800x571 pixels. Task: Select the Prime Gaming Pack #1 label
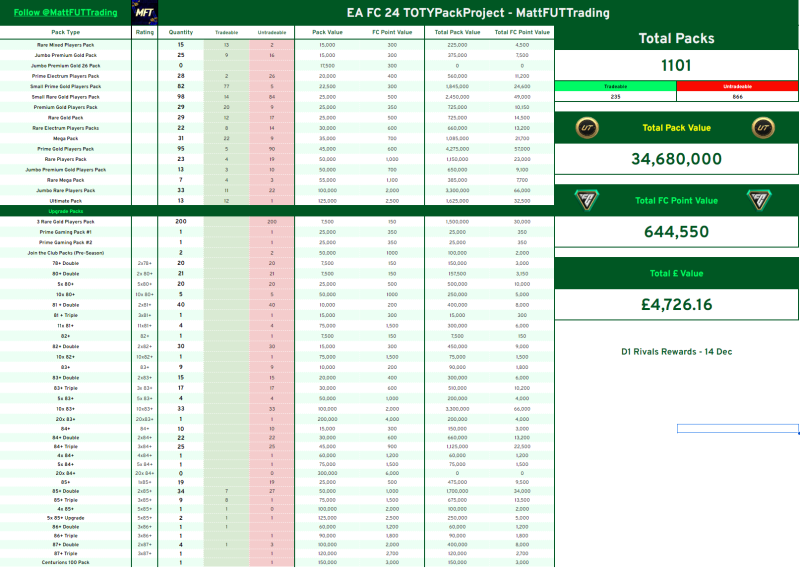[x=66, y=232]
